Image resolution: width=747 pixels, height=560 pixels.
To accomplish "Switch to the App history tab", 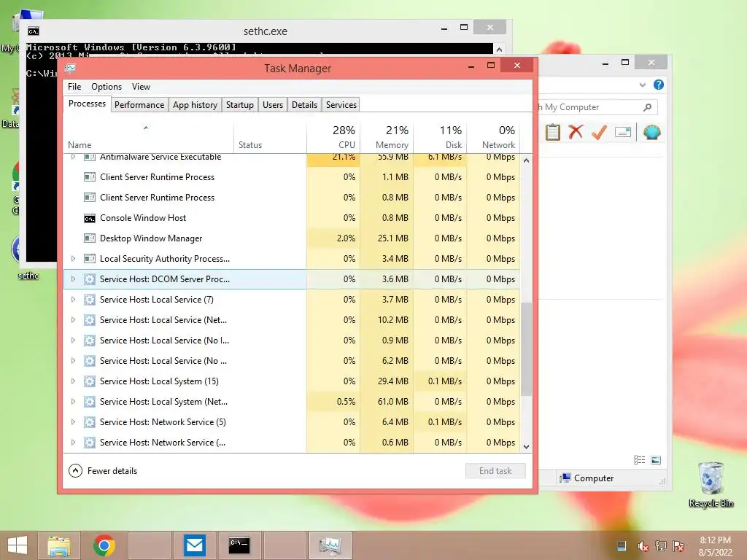I will [195, 105].
